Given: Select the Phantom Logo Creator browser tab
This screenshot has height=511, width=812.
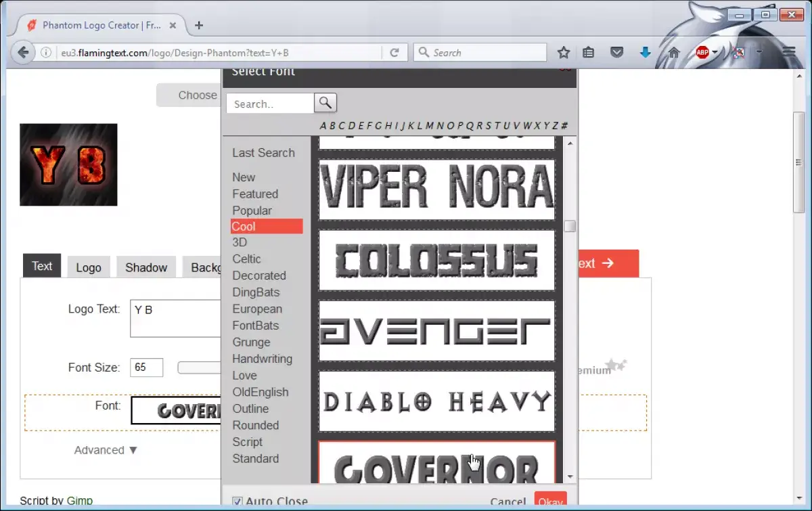Looking at the screenshot, I should click(100, 25).
